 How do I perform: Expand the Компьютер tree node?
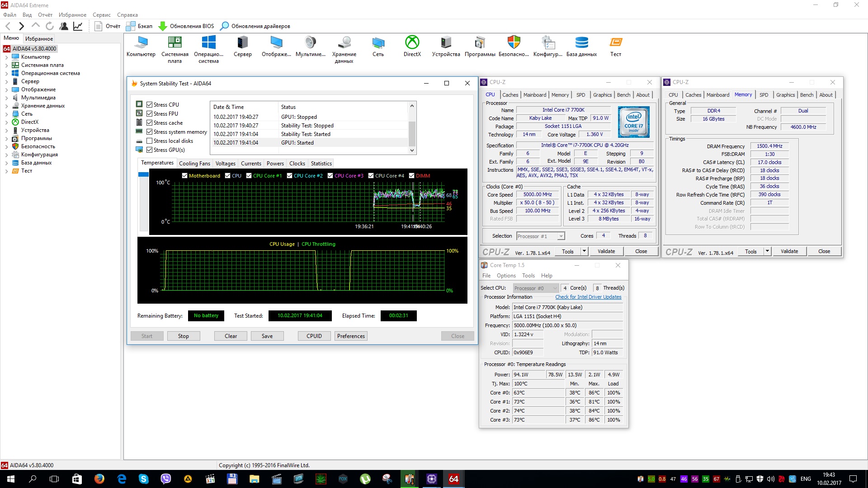pos(7,57)
